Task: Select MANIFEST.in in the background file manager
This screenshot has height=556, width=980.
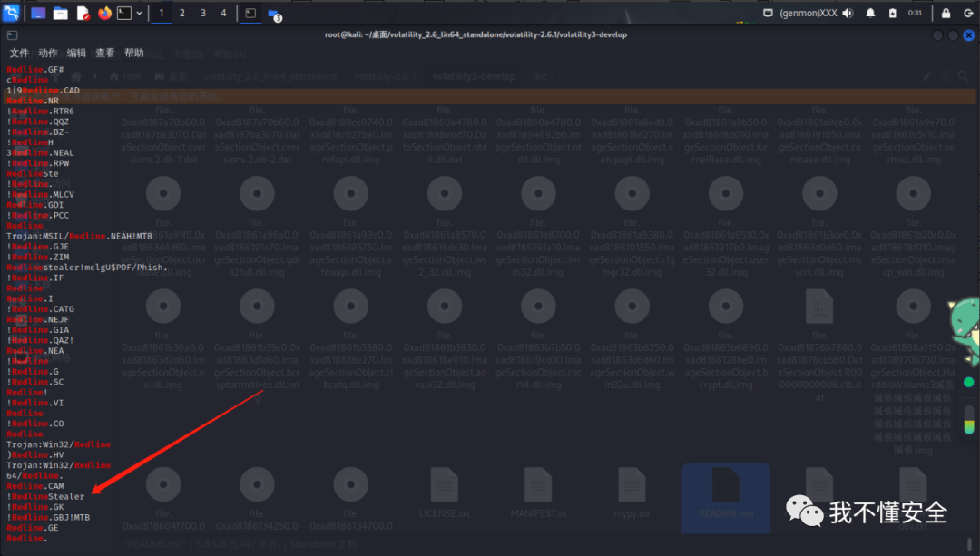Action: 538,493
